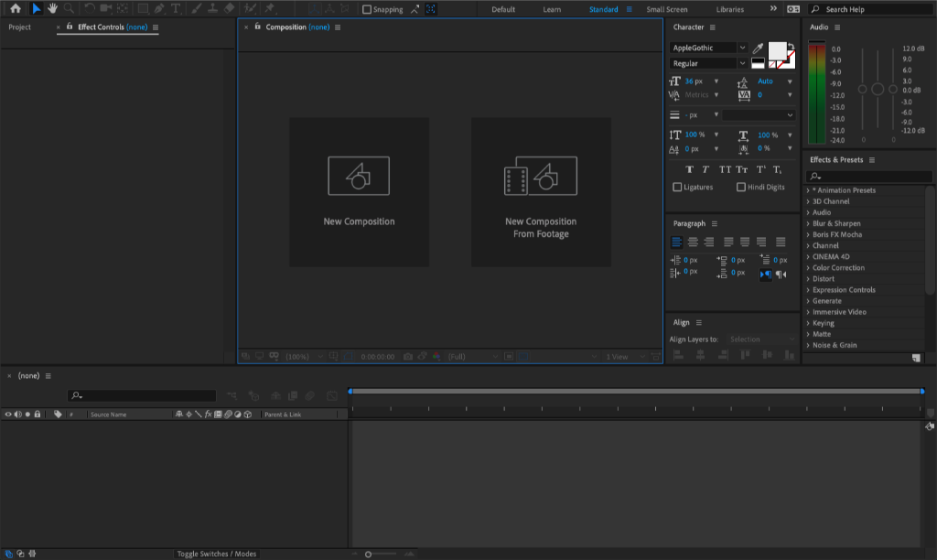The image size is (937, 560).
Task: Apply Faux Italic text style
Action: pyautogui.click(x=705, y=169)
